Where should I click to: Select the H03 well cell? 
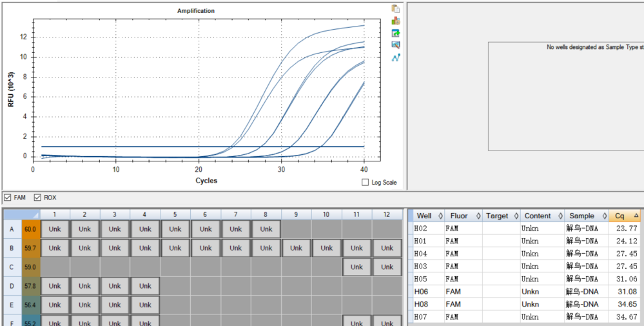pos(429,267)
